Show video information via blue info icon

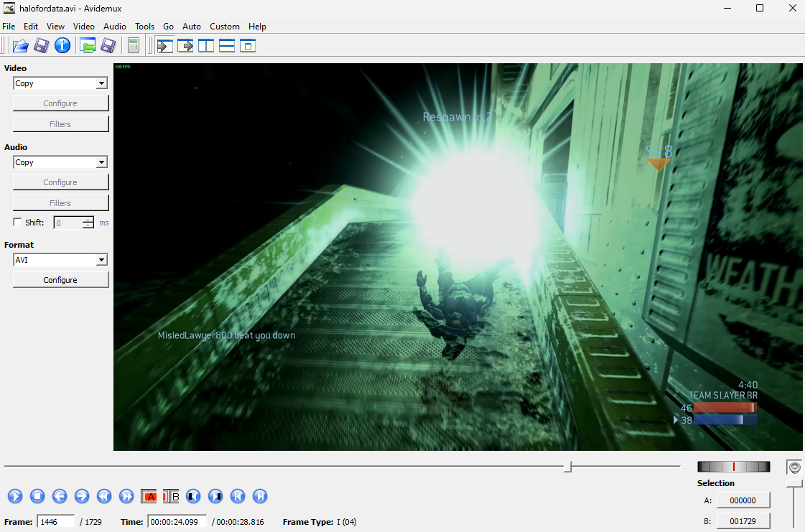pos(62,46)
